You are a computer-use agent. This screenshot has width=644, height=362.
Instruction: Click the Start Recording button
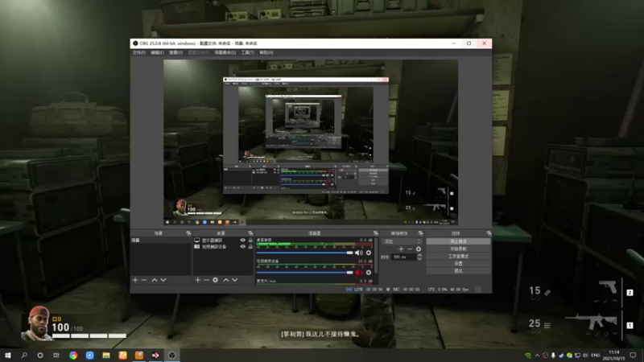pyautogui.click(x=458, y=249)
